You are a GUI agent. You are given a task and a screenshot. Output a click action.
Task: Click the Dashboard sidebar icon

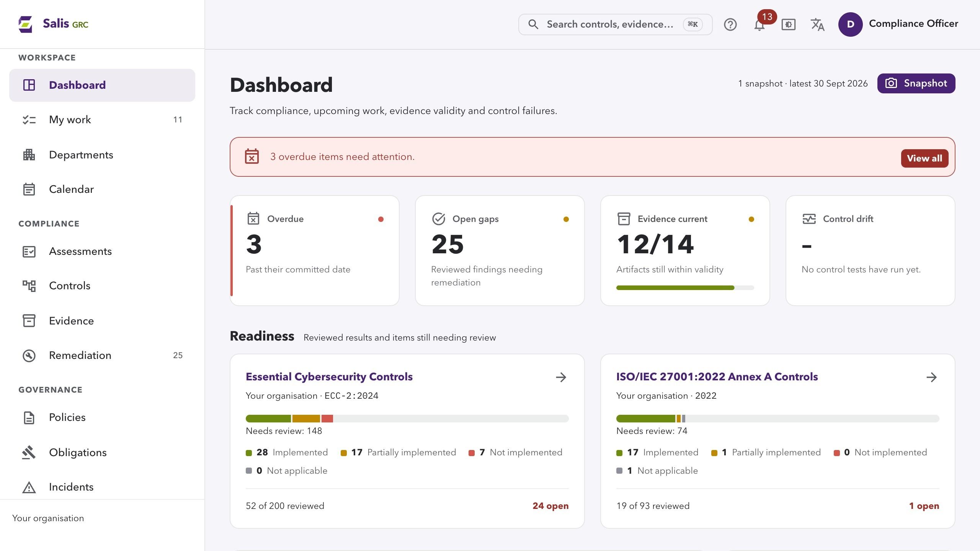(29, 85)
